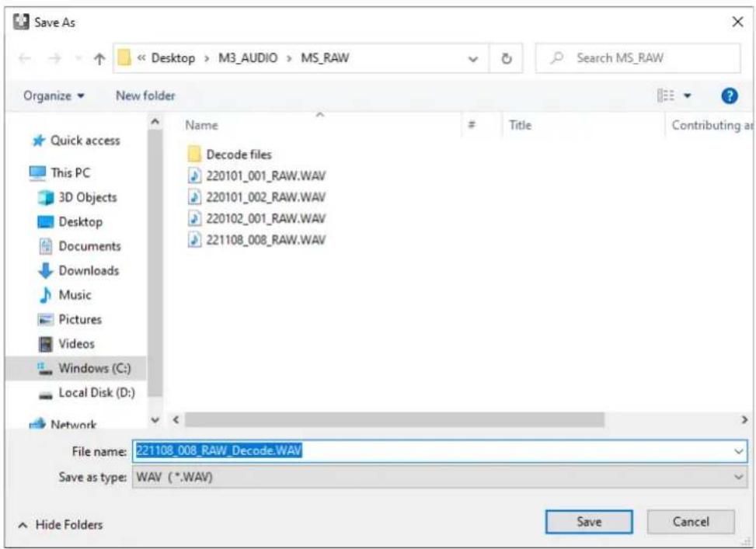756x549 pixels.
Task: Click the Documents page icon
Action: point(45,246)
